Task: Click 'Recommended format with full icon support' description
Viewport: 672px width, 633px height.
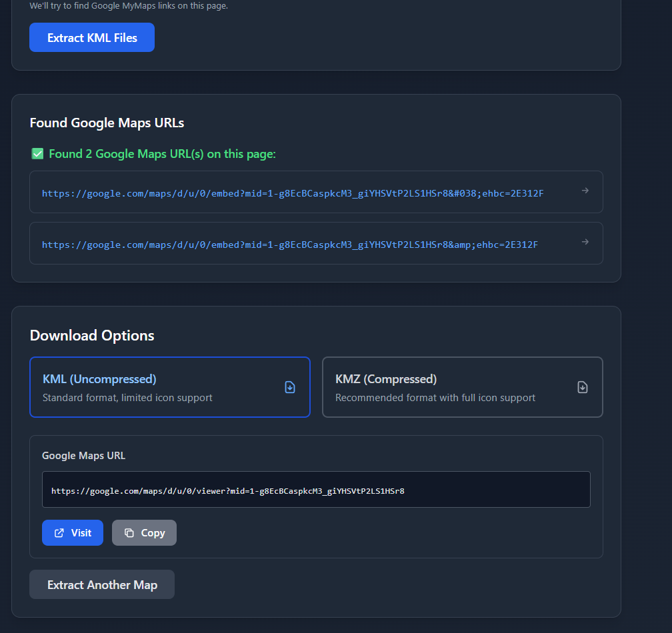Action: pos(435,398)
